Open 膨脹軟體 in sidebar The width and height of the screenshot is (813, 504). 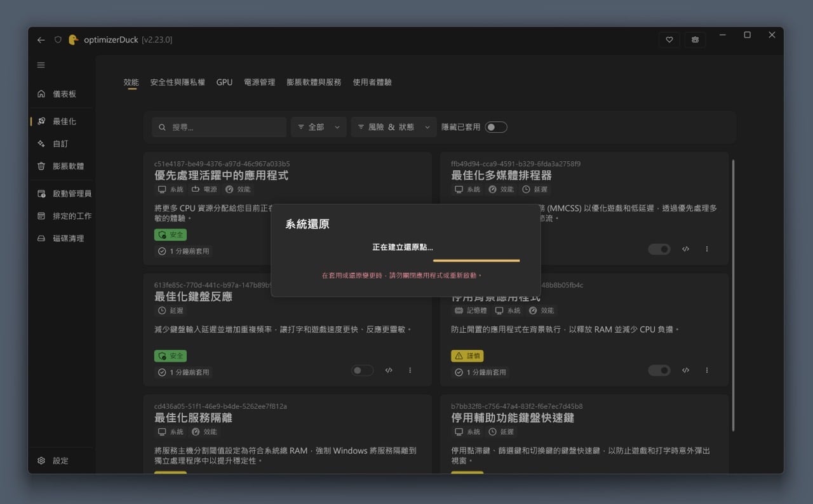click(x=62, y=166)
